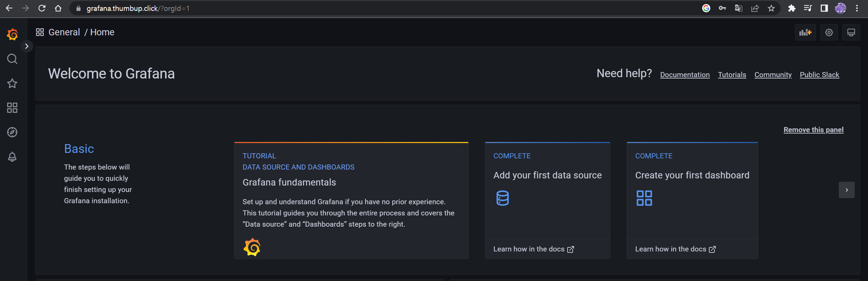Open the Public Slack link

(x=819, y=75)
